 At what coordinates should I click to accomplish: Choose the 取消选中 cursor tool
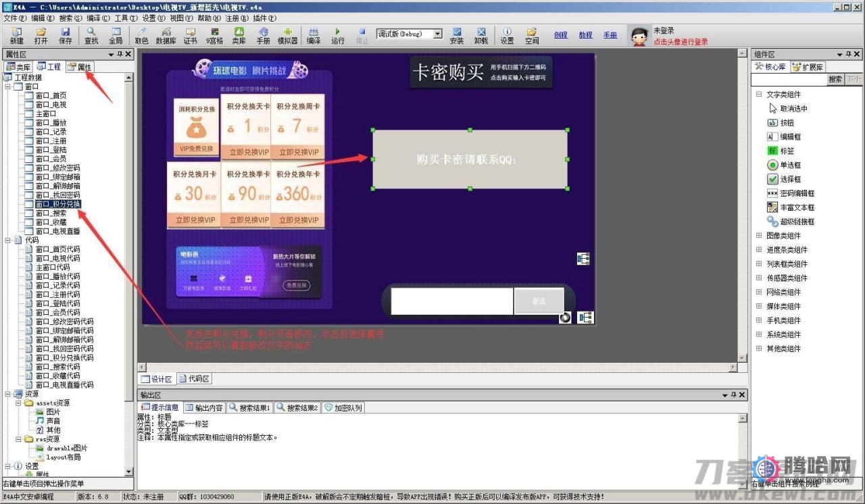pos(788,108)
